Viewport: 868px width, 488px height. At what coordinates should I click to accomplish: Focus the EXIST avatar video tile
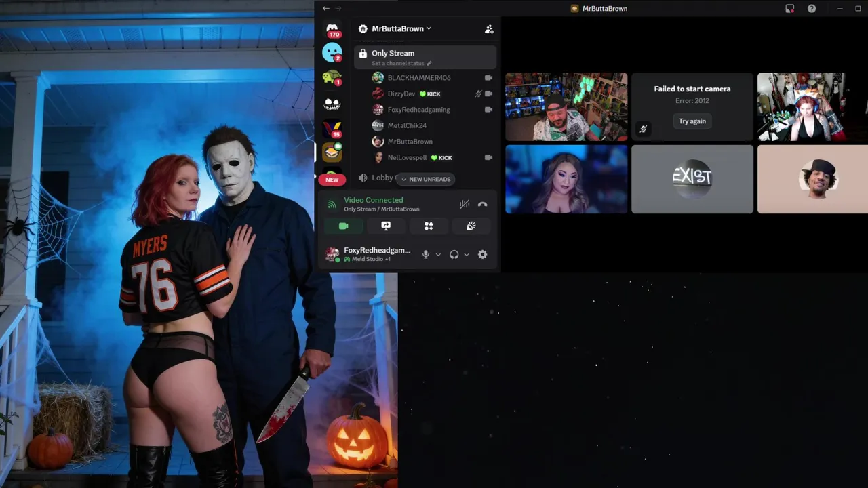point(692,179)
